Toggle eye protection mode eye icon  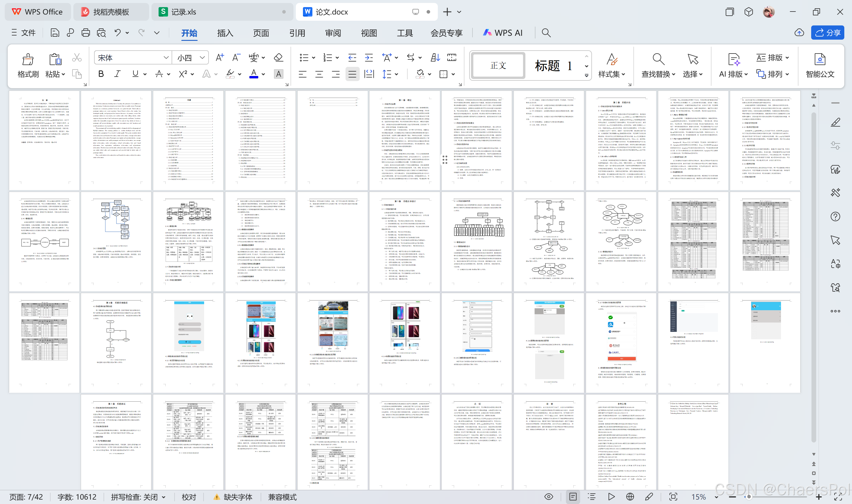click(548, 497)
